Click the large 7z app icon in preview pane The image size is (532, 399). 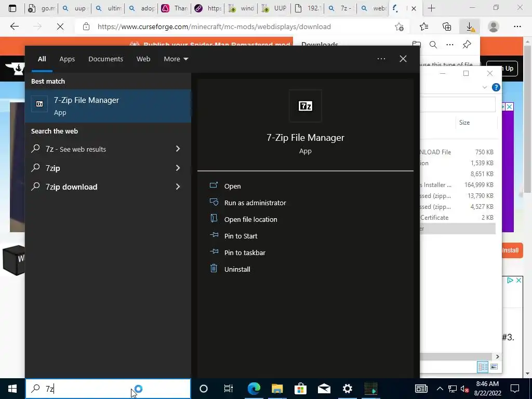pos(305,106)
